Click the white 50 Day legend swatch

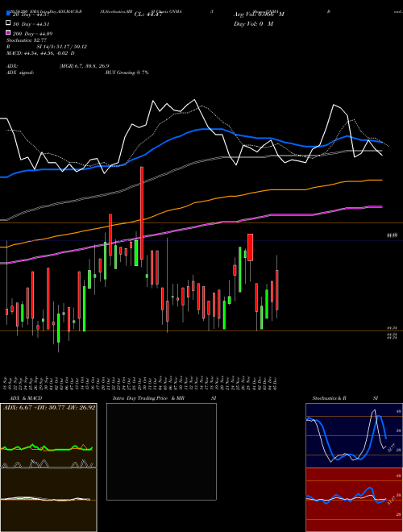[8, 23]
